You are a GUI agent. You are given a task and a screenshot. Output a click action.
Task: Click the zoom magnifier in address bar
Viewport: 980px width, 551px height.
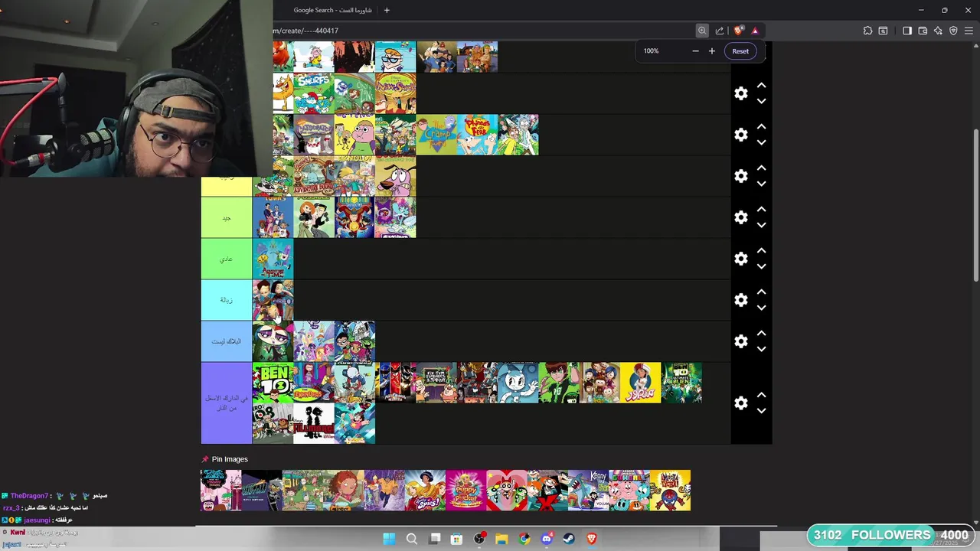pyautogui.click(x=702, y=31)
